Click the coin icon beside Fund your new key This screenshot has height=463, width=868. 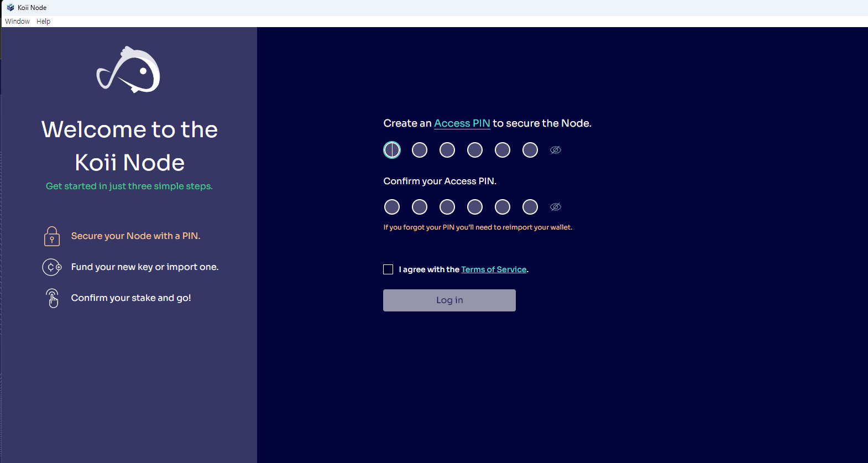click(x=52, y=267)
